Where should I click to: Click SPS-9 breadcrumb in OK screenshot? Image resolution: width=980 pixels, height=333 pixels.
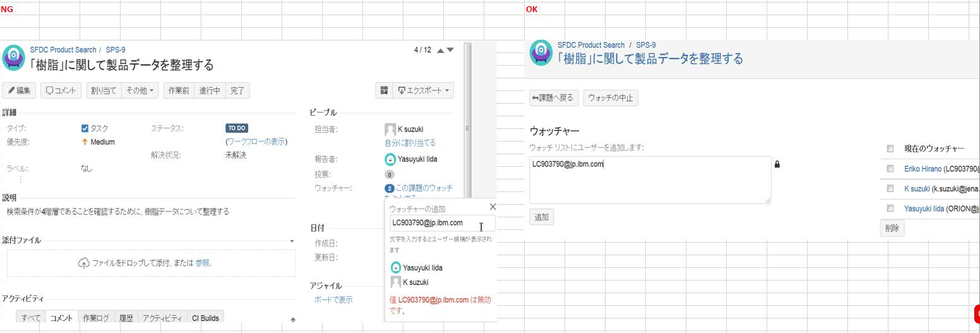tap(646, 45)
